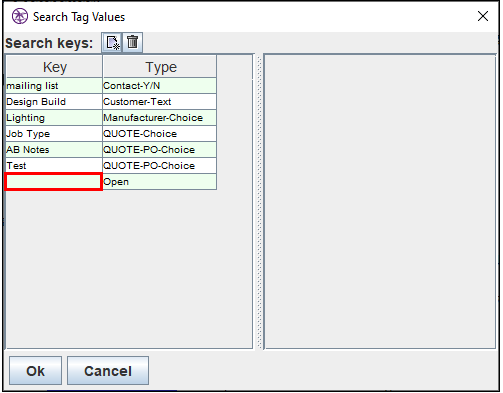This screenshot has width=503, height=393.
Task: Close the Search Tag Values dialog
Action: tap(483, 16)
